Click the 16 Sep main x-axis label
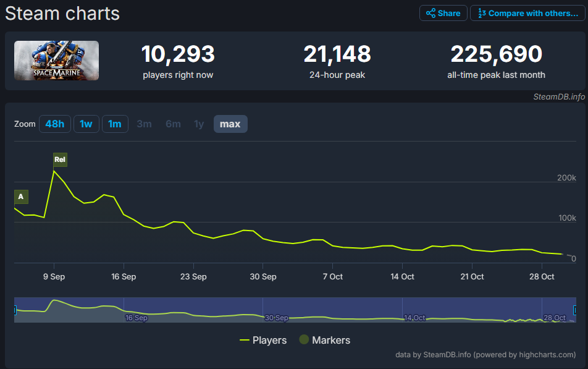 pos(124,277)
